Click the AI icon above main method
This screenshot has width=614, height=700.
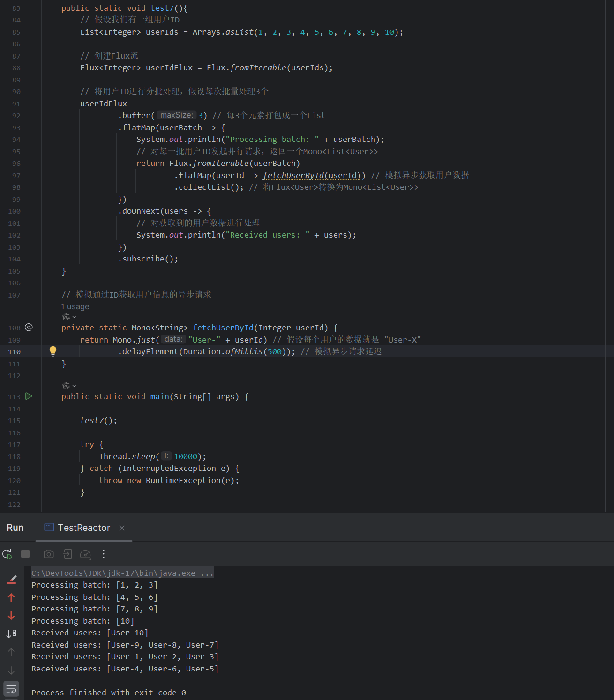(x=66, y=386)
